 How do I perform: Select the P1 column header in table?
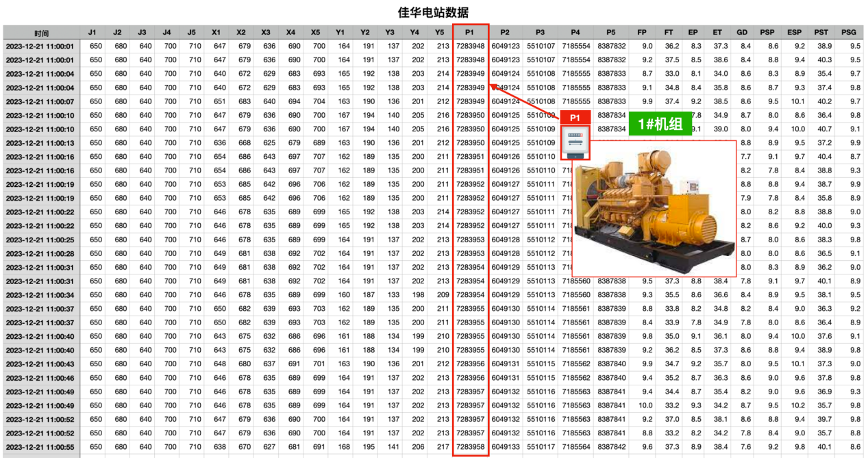(x=470, y=32)
